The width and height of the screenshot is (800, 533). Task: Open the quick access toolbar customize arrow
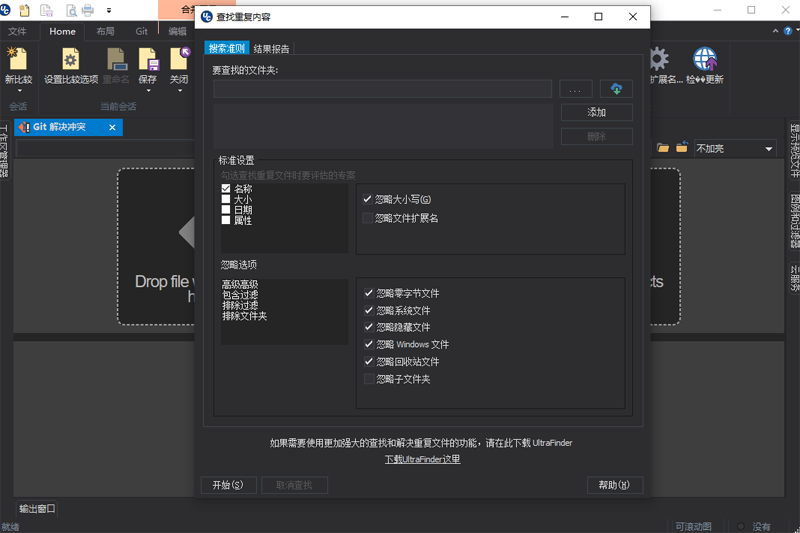pyautogui.click(x=109, y=10)
